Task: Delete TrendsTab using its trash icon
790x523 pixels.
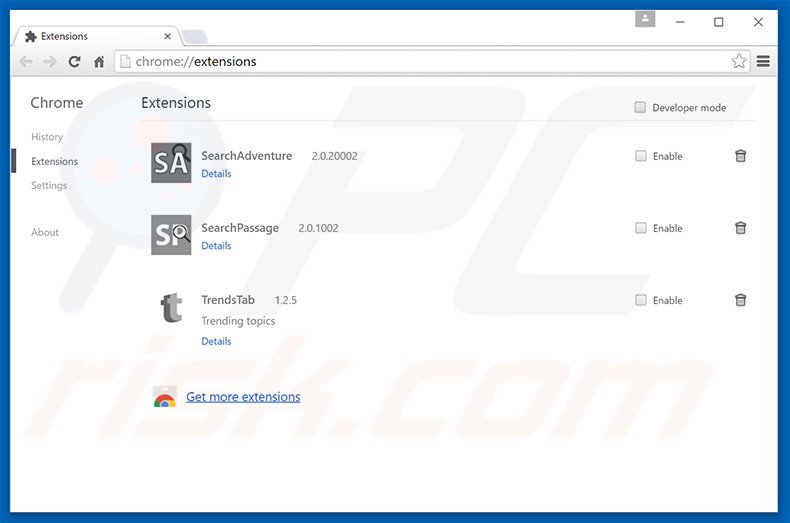Action: (740, 300)
